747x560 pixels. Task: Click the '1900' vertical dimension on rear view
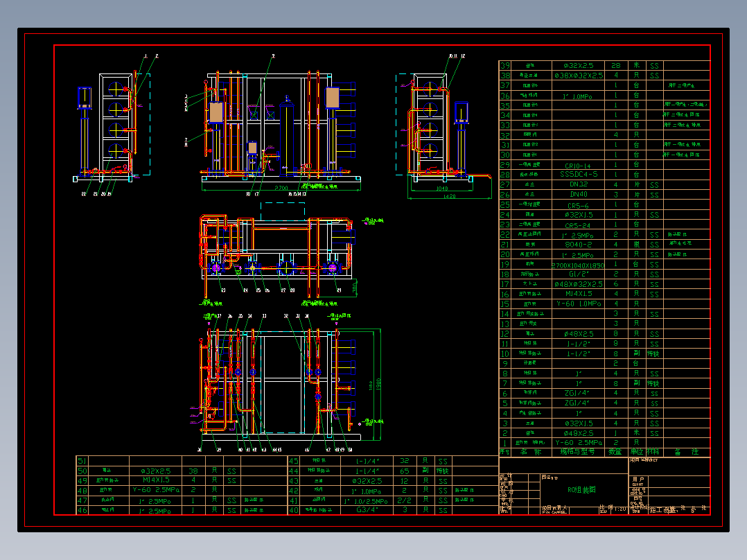point(378,384)
